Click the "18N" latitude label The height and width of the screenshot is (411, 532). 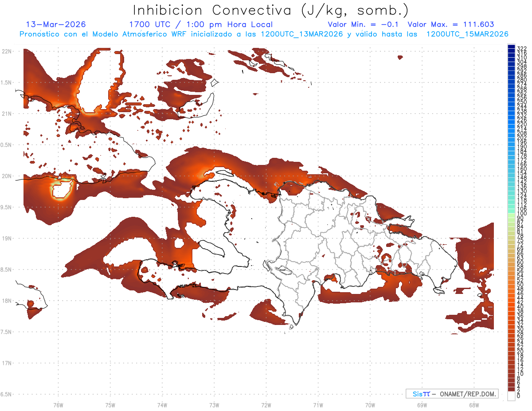tap(7, 301)
